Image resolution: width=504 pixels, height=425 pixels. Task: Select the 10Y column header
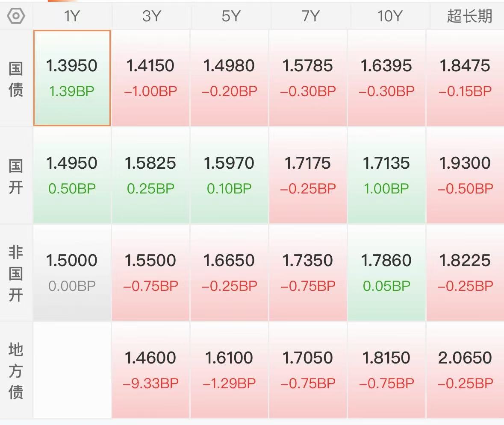389,16
